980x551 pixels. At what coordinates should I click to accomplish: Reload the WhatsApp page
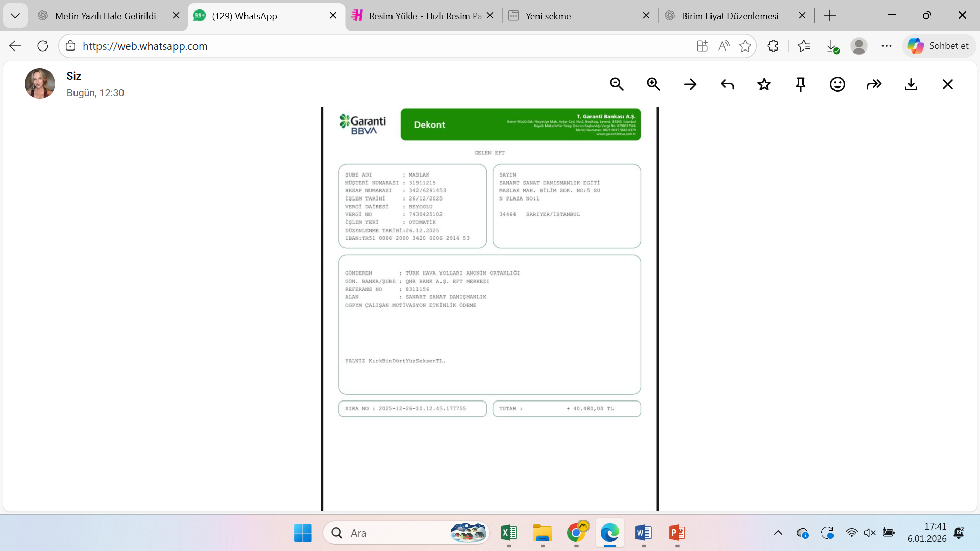pos(43,46)
